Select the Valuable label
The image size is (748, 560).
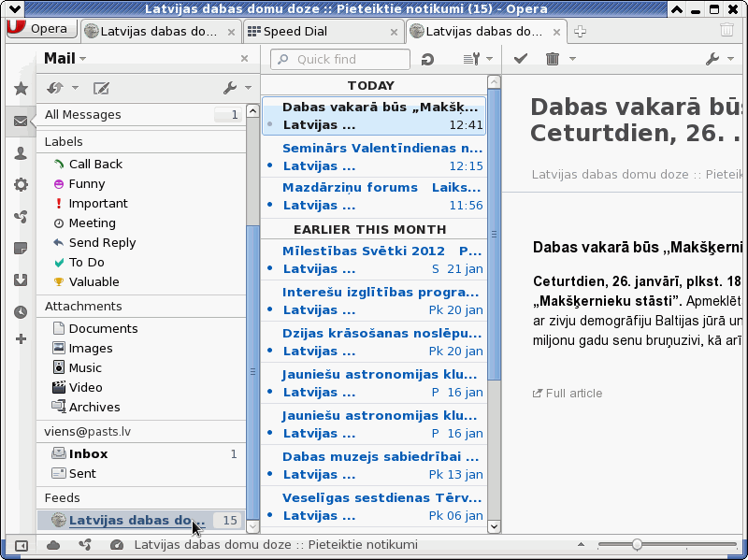(x=141, y=281)
